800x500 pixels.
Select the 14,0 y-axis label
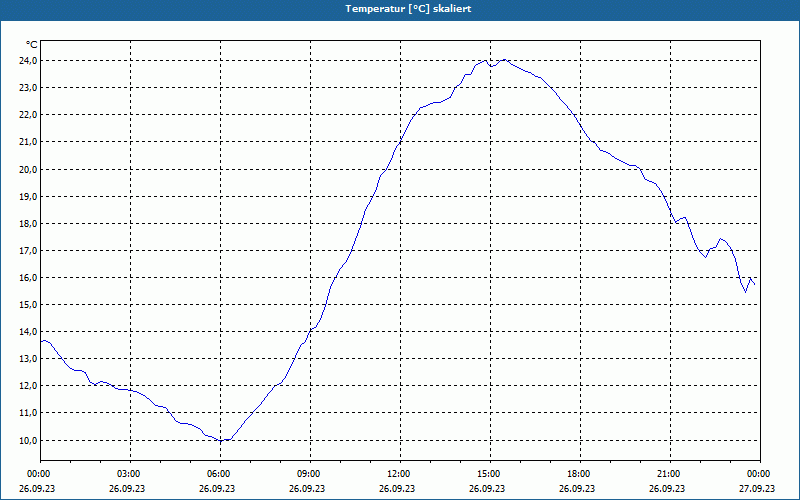(28, 332)
